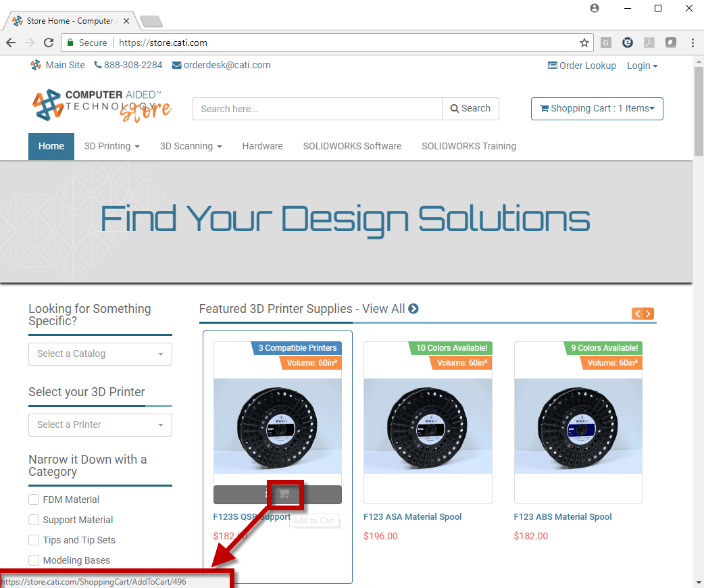Click the Search button
Image resolution: width=704 pixels, height=588 pixels.
coord(470,109)
